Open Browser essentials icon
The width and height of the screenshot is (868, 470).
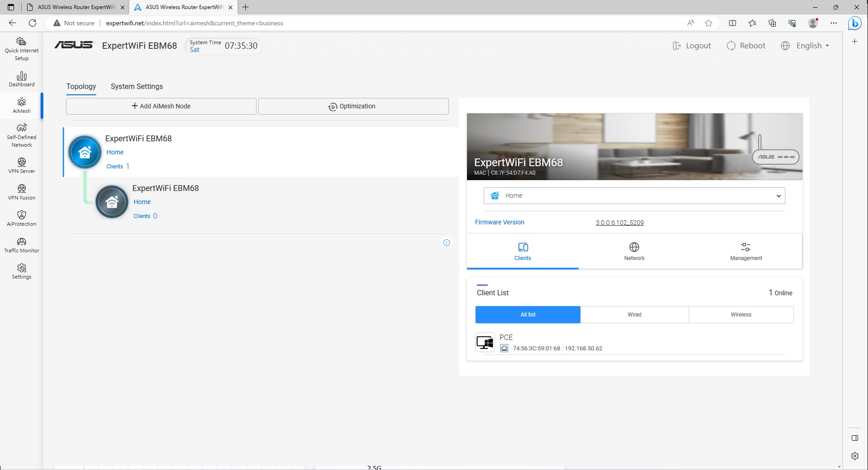coord(792,23)
